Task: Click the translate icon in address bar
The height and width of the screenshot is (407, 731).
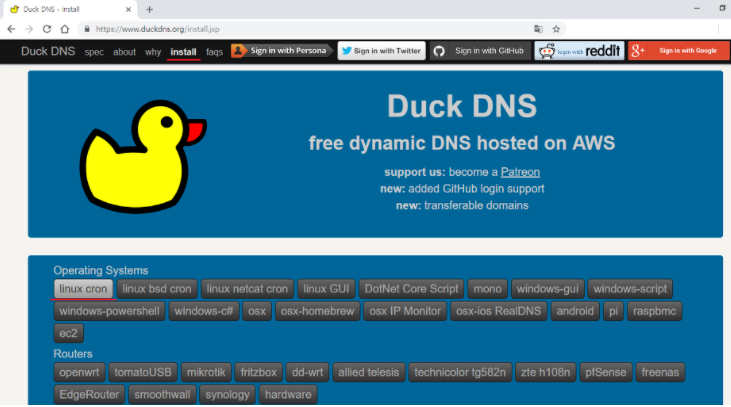Action: pyautogui.click(x=538, y=29)
